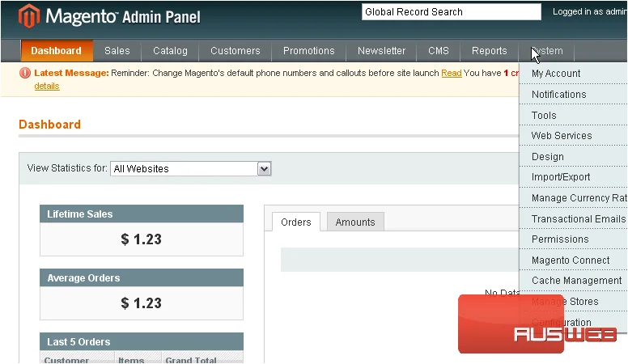Open the Customers menu

pyautogui.click(x=235, y=51)
